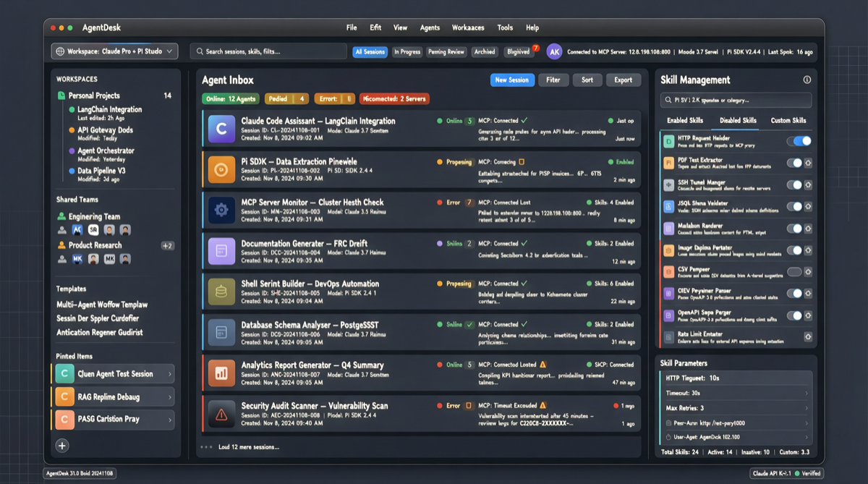Screen dimensions: 868x484
Task: Switch to the Custom Skills tab
Action: [x=788, y=120]
